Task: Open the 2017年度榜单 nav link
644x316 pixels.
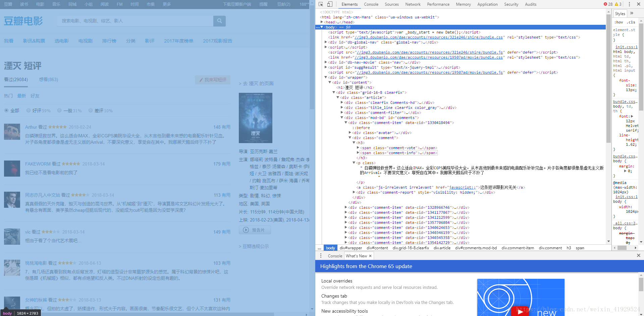Action: coord(178,41)
